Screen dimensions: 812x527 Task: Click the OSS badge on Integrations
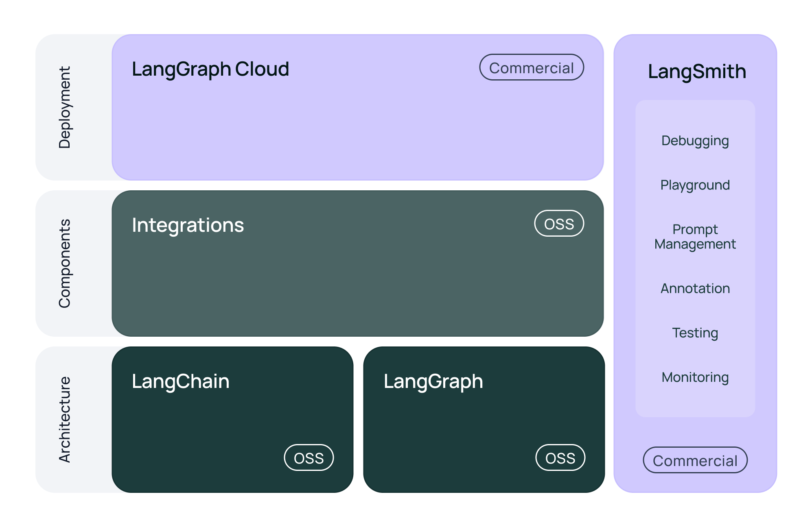pyautogui.click(x=559, y=223)
